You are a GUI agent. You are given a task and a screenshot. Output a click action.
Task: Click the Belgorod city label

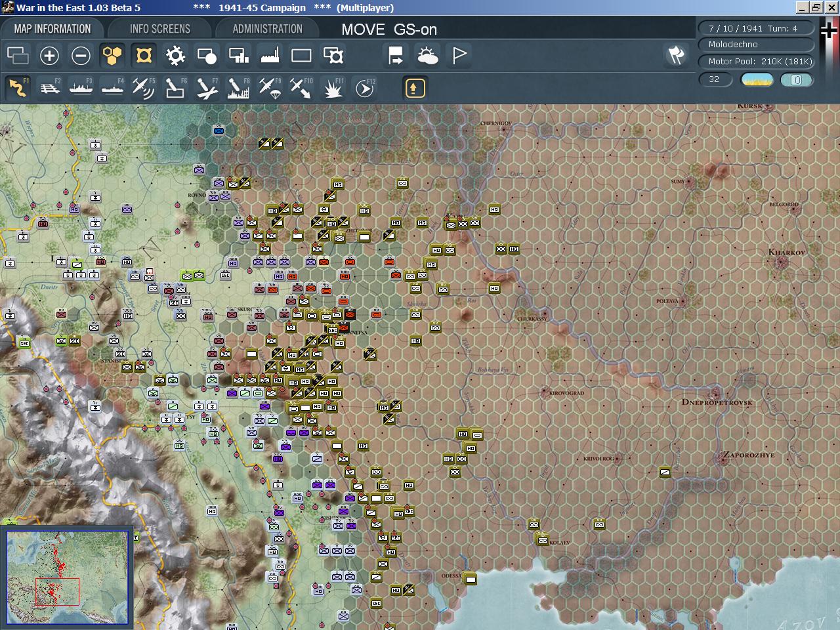tap(784, 205)
